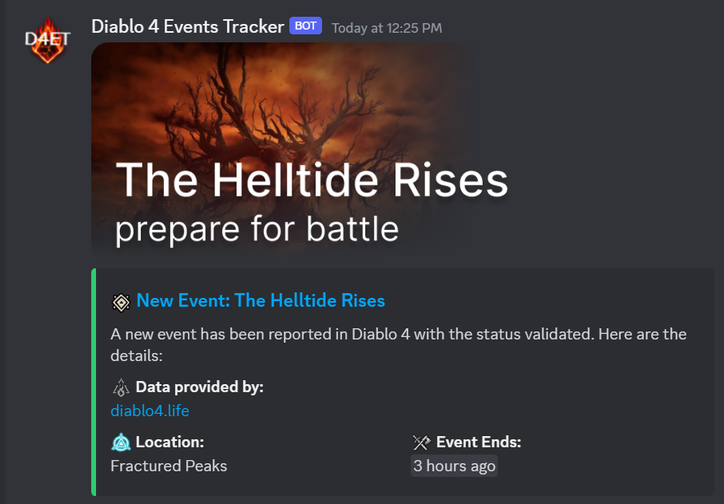Click the diamond emblem beside New Event title

coord(121,302)
